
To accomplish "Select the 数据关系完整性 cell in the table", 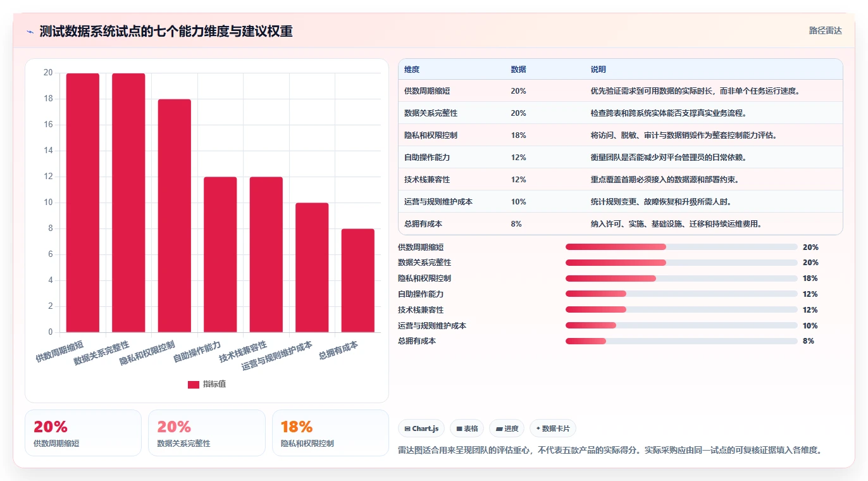I will click(x=431, y=113).
